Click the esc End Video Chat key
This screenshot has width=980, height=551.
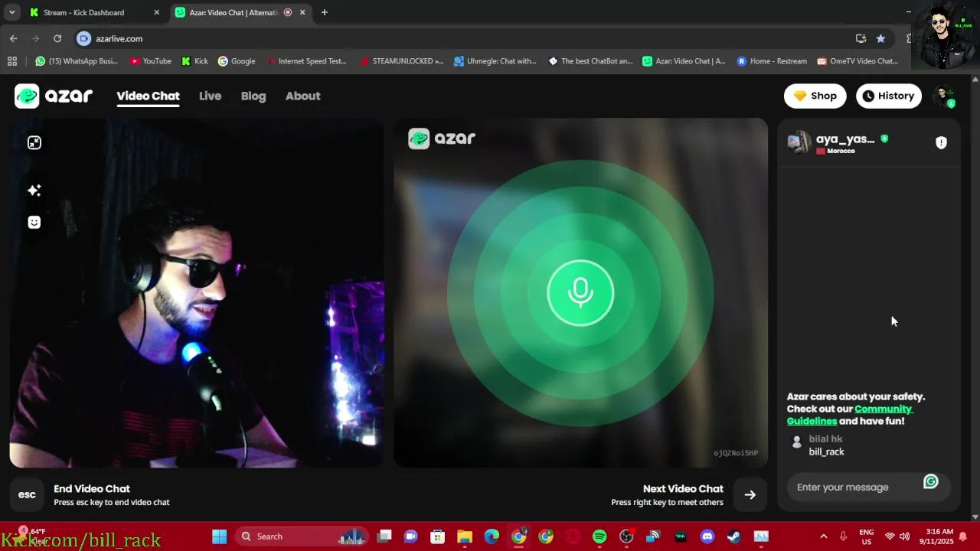[x=27, y=494]
